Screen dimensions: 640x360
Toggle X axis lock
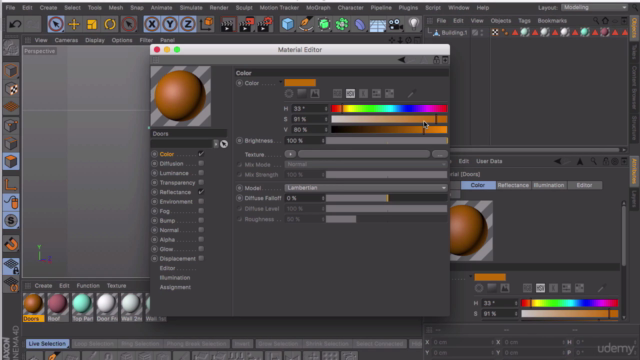point(152,24)
